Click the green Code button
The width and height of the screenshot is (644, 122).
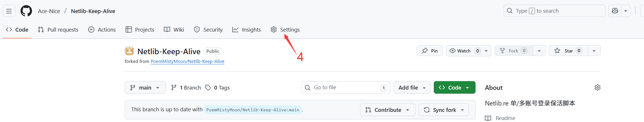pos(454,88)
